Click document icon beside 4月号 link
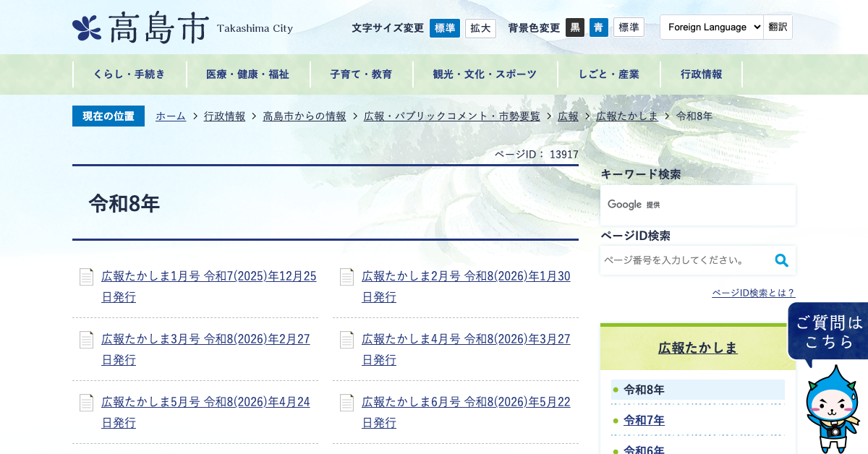The width and height of the screenshot is (868, 454). tap(346, 340)
